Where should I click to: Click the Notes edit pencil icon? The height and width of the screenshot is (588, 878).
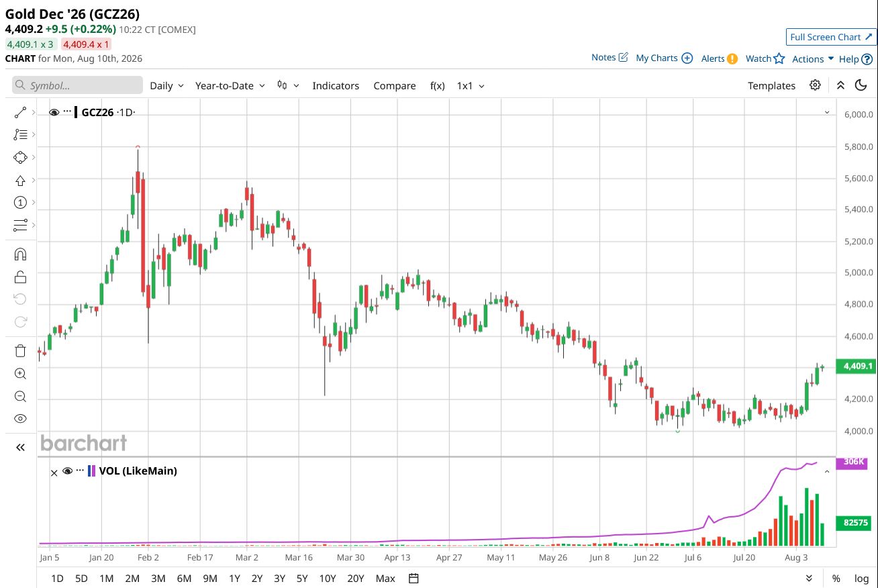[x=623, y=58]
